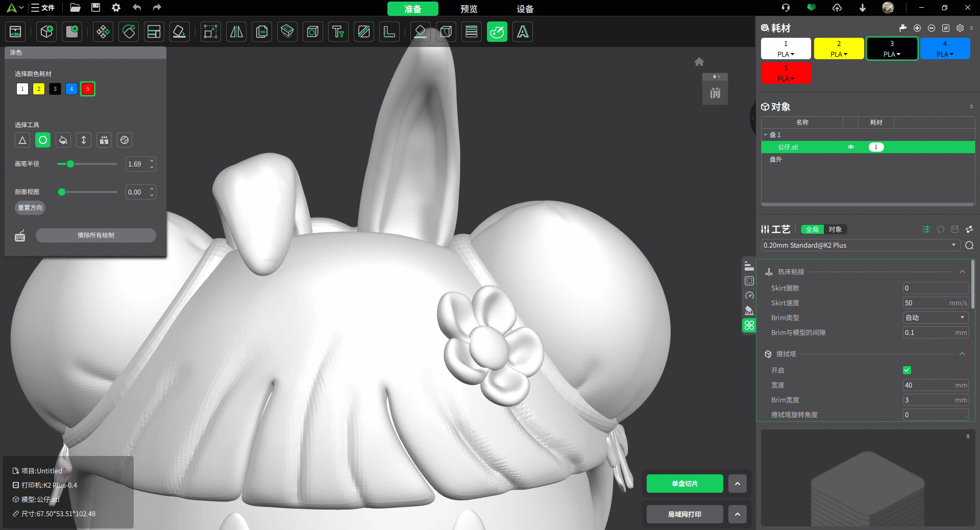Select the lay-on-face tool icon

click(180, 32)
